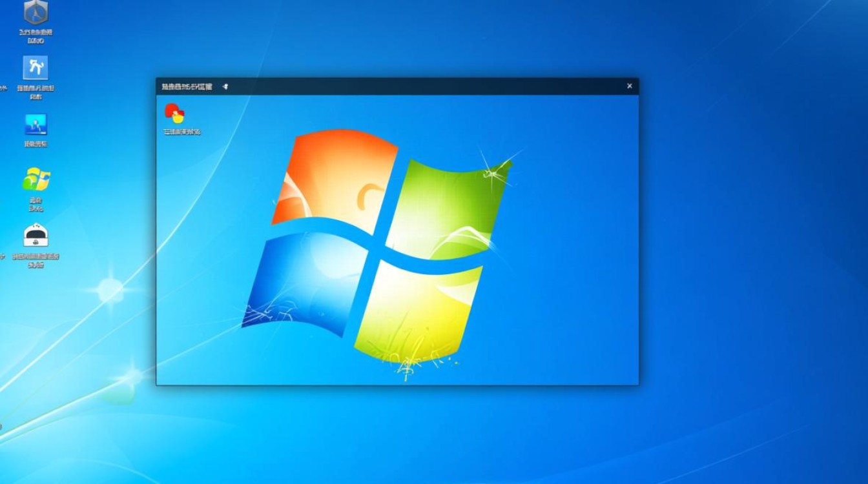868x484 pixels.
Task: Launch the red-and-yellow app icon inside the window
Action: coord(174,115)
